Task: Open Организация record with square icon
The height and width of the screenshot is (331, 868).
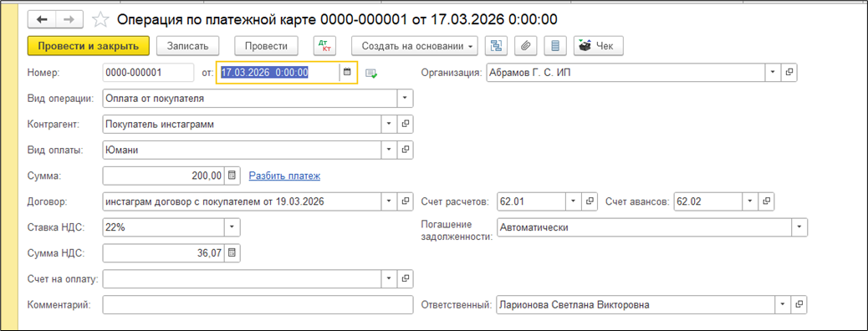Action: pyautogui.click(x=789, y=73)
